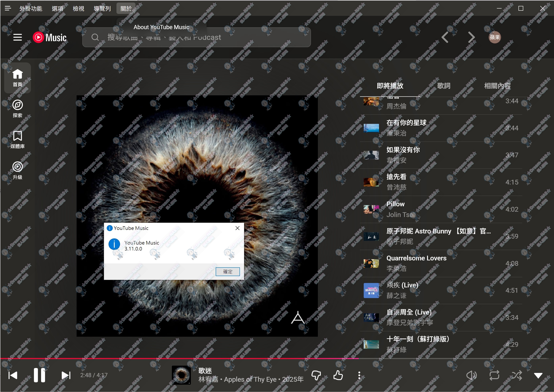Click the forward navigation arrow
Image resolution: width=554 pixels, height=392 pixels.
click(x=471, y=37)
